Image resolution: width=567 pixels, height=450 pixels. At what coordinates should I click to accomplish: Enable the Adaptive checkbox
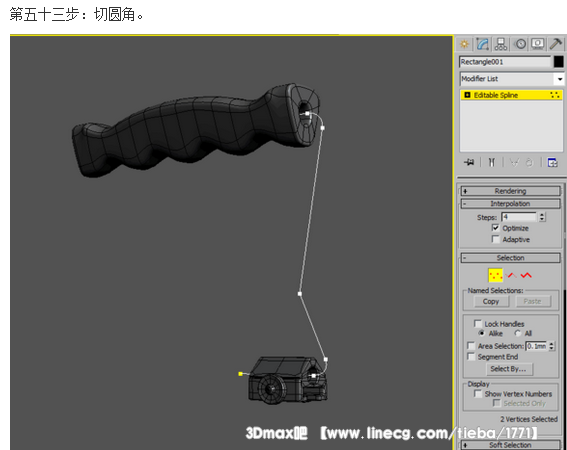[x=495, y=239]
